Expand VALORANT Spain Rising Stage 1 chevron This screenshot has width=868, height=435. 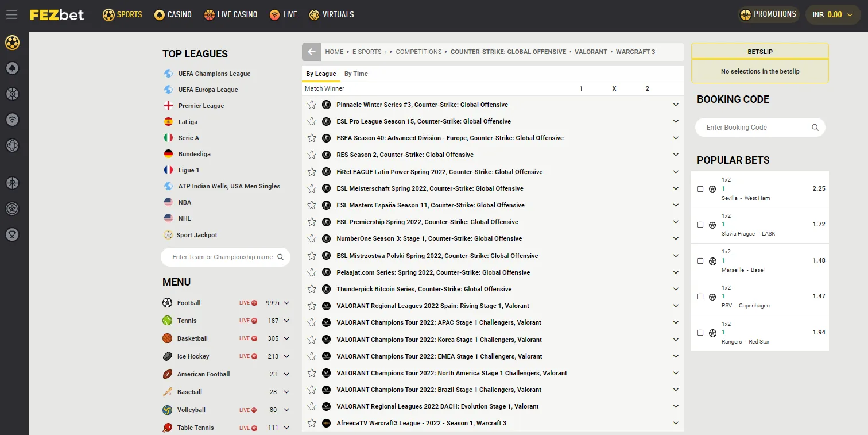pos(676,306)
